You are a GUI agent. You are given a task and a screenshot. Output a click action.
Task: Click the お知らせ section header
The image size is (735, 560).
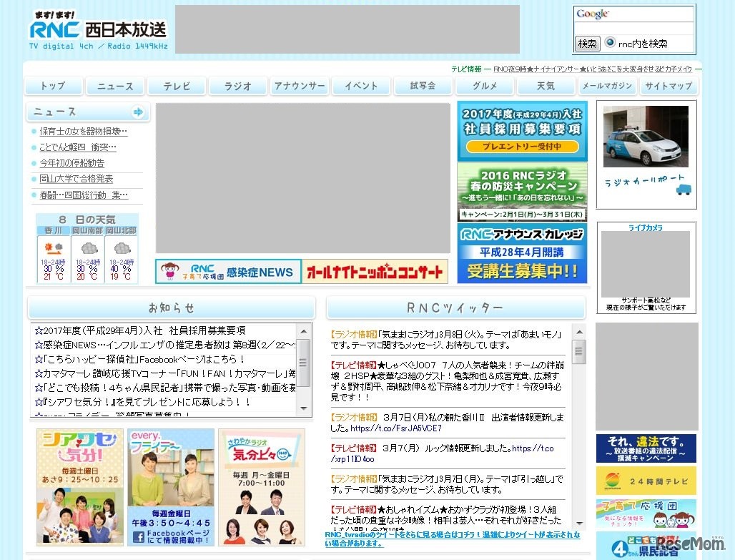tap(172, 308)
